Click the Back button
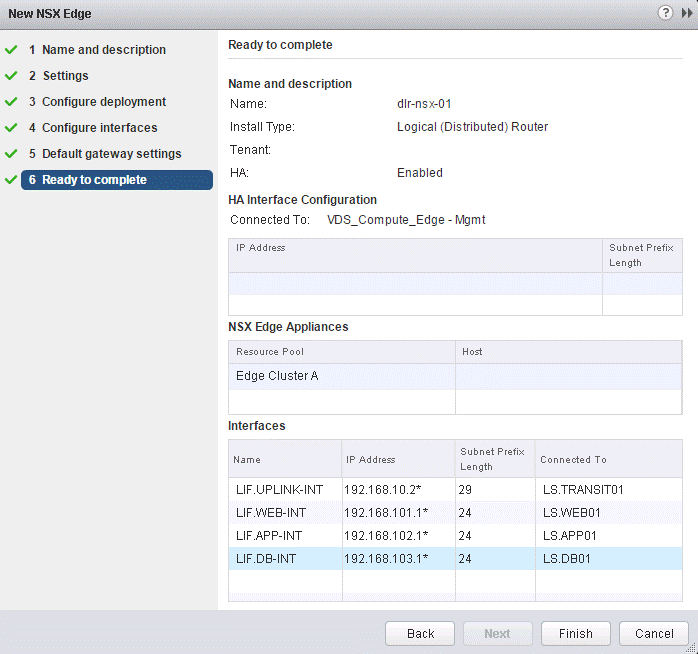 (x=421, y=633)
